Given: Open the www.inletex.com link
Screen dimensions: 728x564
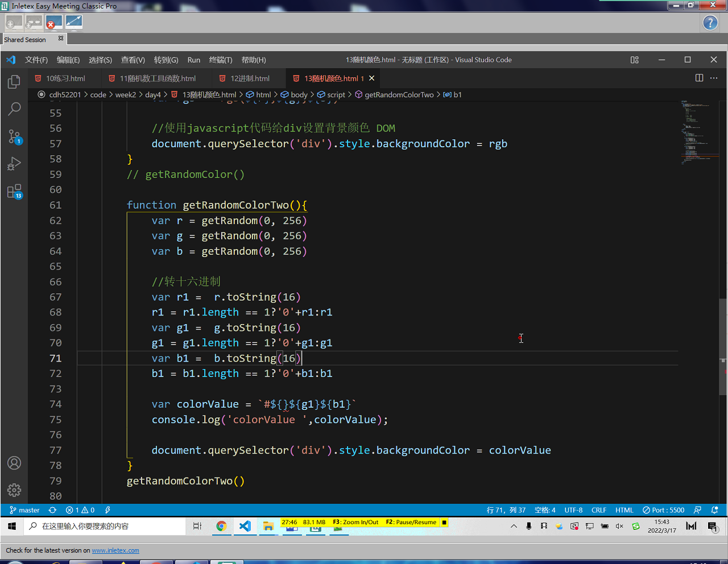Looking at the screenshot, I should (115, 550).
